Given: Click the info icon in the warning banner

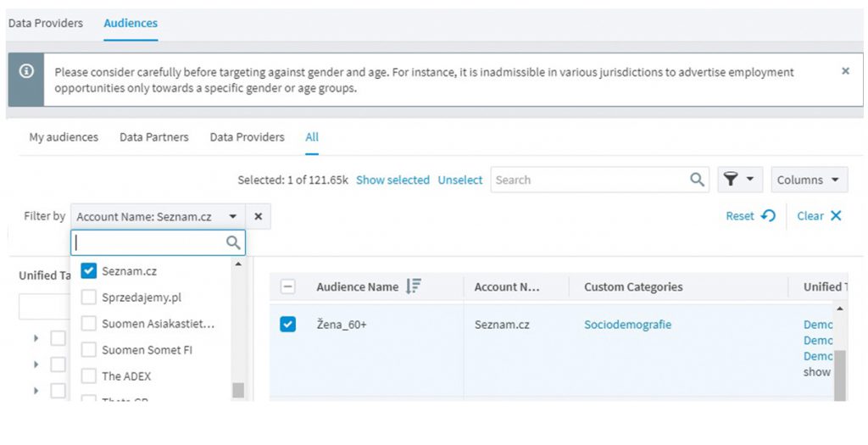Looking at the screenshot, I should pyautogui.click(x=26, y=71).
